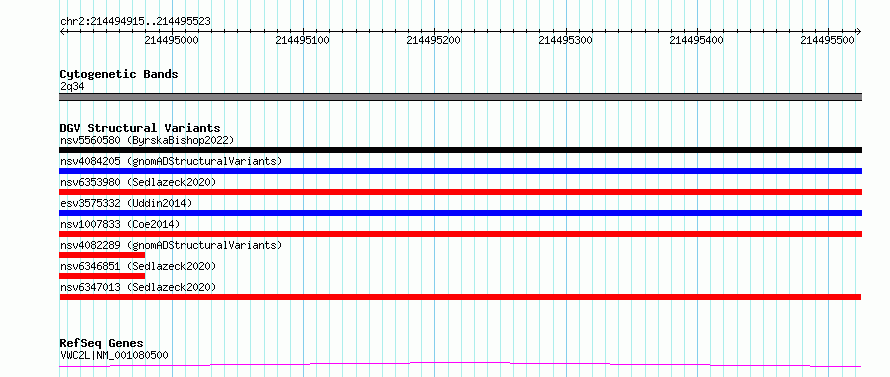Click ruler position label 214495300

565,40
